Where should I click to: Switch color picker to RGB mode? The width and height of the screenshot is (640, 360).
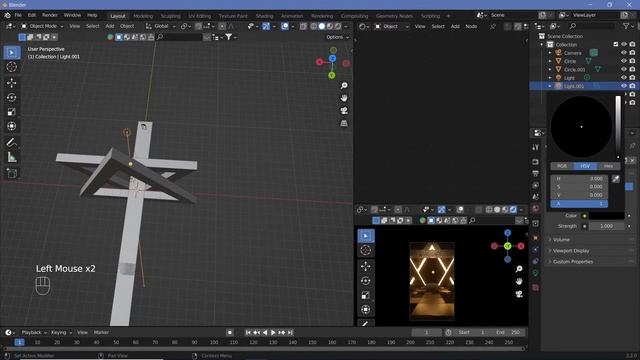[x=562, y=166]
